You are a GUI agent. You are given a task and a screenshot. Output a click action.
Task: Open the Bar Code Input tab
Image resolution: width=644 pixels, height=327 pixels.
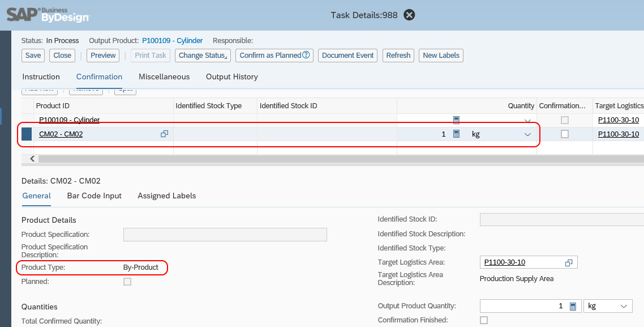tap(94, 196)
